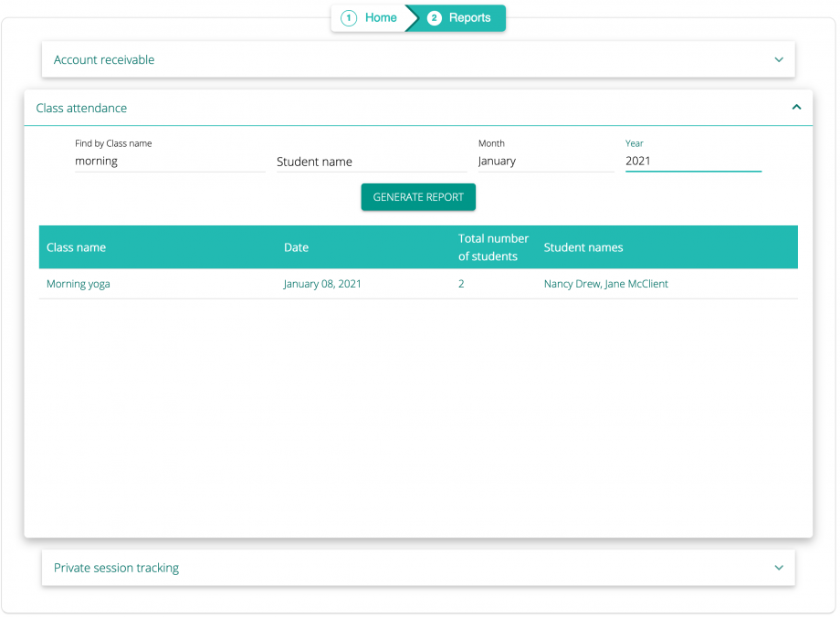Screen dimensions: 840x617
Task: Click the Date column header
Action: point(296,246)
